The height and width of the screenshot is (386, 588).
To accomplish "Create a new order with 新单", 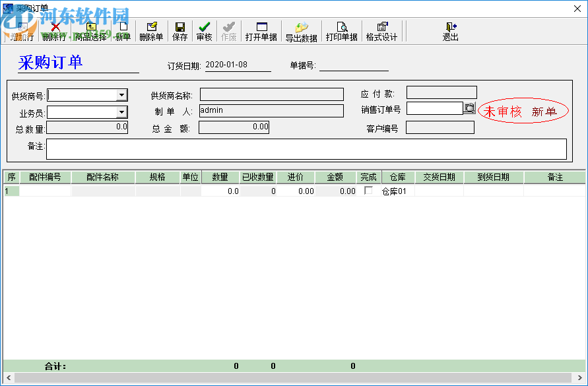I will coord(123,31).
